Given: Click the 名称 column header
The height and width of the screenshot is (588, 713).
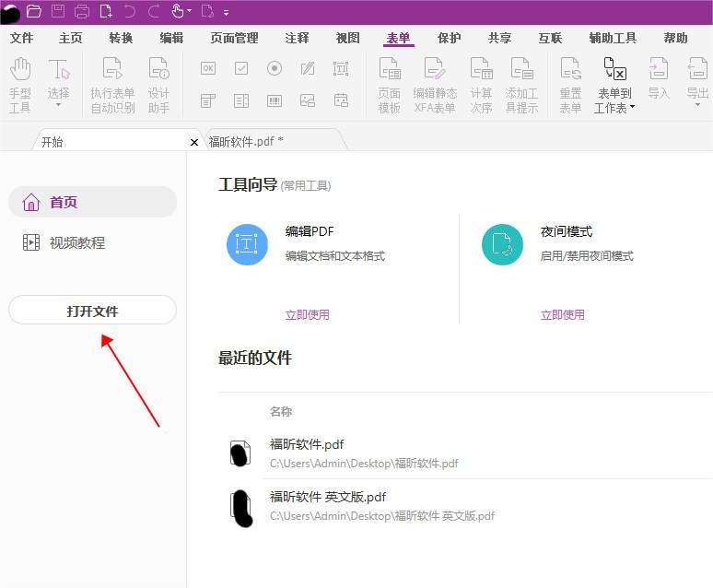Looking at the screenshot, I should point(281,411).
